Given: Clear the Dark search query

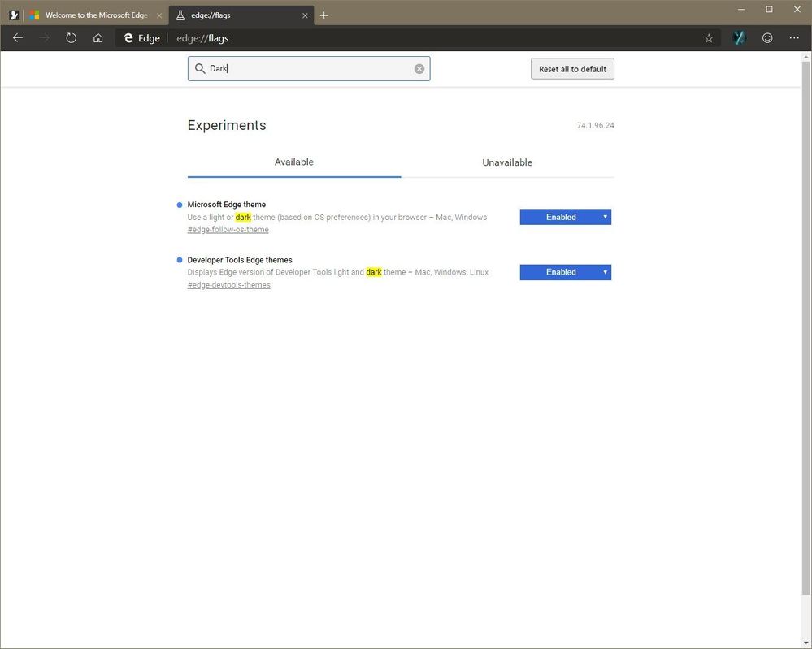Looking at the screenshot, I should point(419,69).
